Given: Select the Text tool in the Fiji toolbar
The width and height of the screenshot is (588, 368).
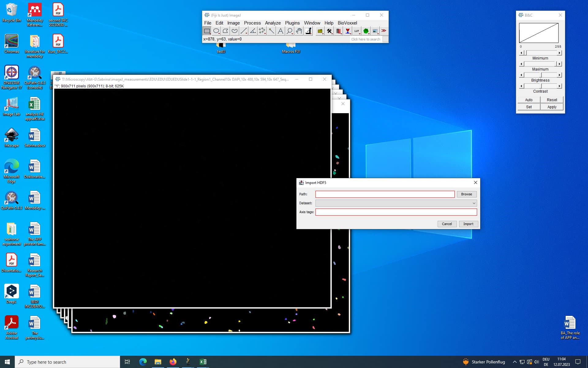Looking at the screenshot, I should [280, 31].
